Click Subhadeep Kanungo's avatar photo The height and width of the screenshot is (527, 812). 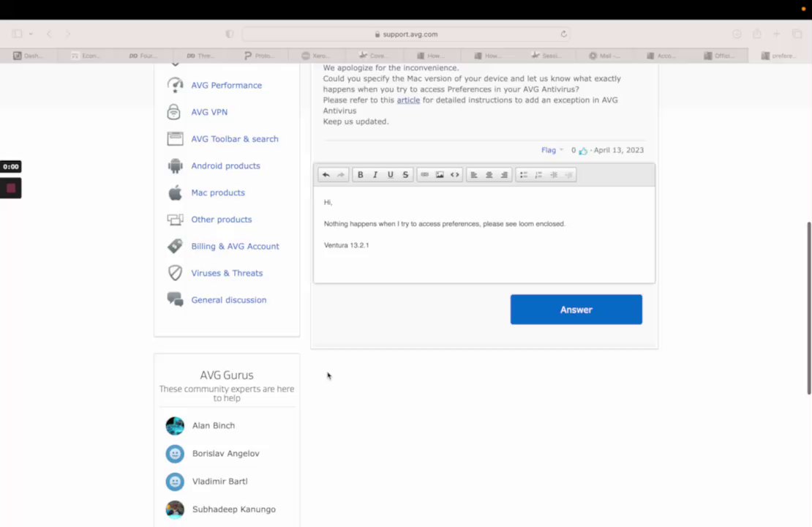coord(175,510)
